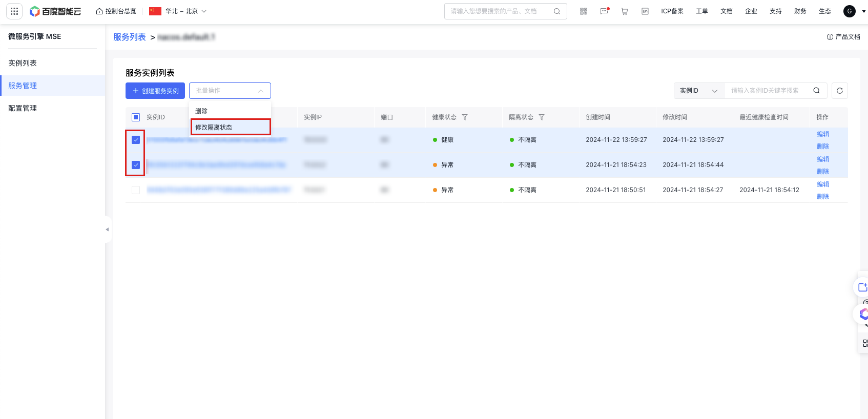Image resolution: width=868 pixels, height=419 pixels.
Task: Open 财务 in top navigation
Action: tap(800, 11)
